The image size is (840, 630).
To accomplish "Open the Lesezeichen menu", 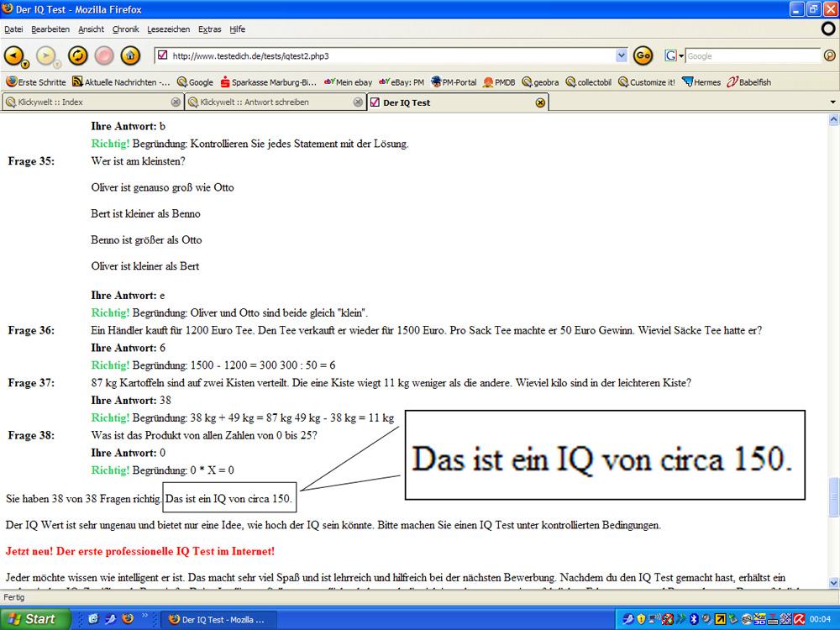I will coord(169,29).
